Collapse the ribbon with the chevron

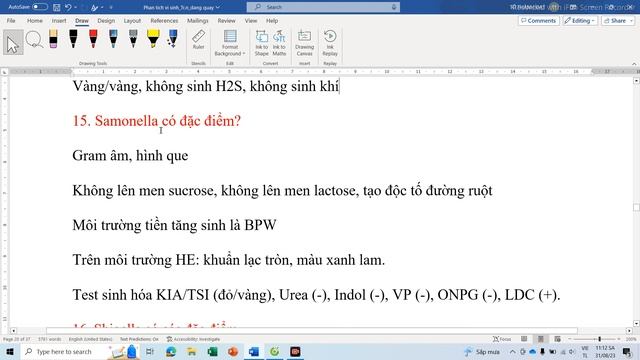[634, 64]
